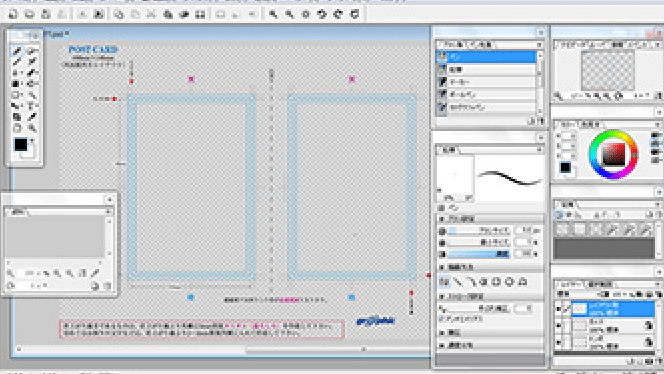The width and height of the screenshot is (664, 374).
Task: Toggle visibility eye of the middle layer
Action: [558, 325]
